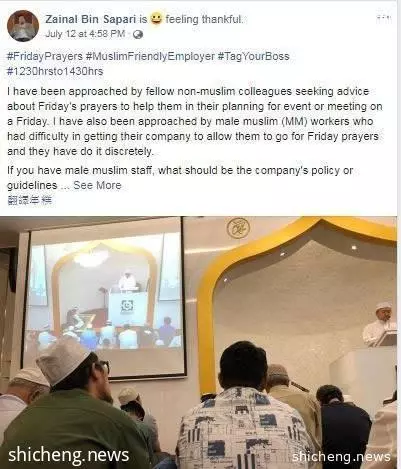Expand the post with See More
Viewport: 401px width, 469px height.
pyautogui.click(x=97, y=185)
